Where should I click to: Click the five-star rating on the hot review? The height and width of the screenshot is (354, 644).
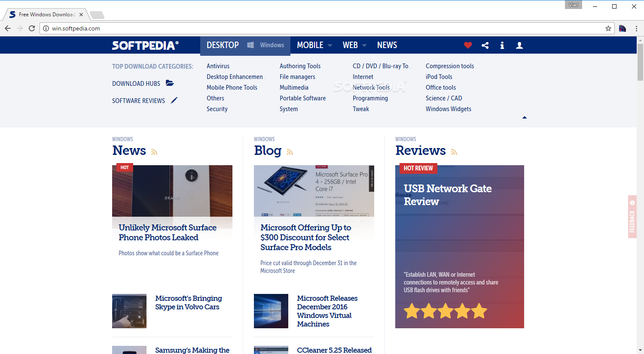tap(446, 311)
